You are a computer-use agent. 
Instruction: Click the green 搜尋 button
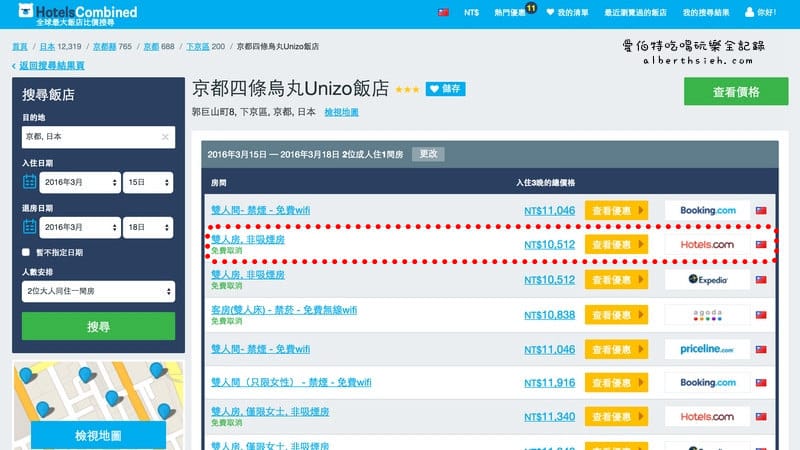(98, 326)
